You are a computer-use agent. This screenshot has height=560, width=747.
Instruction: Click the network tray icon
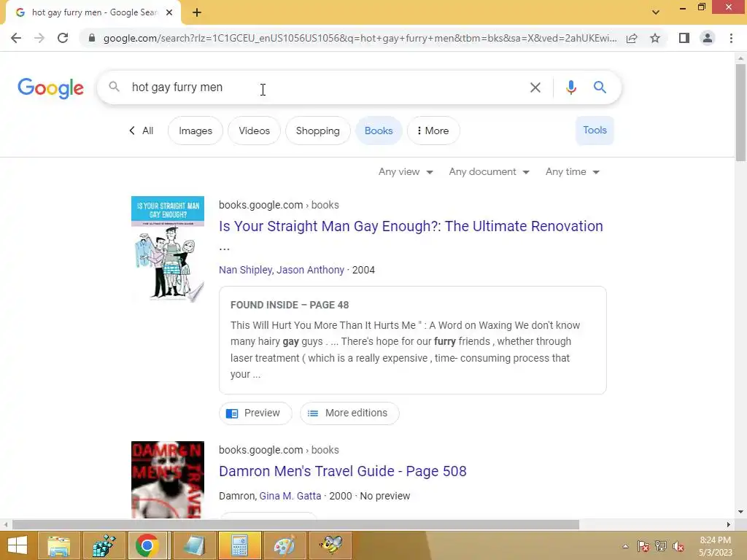661,546
